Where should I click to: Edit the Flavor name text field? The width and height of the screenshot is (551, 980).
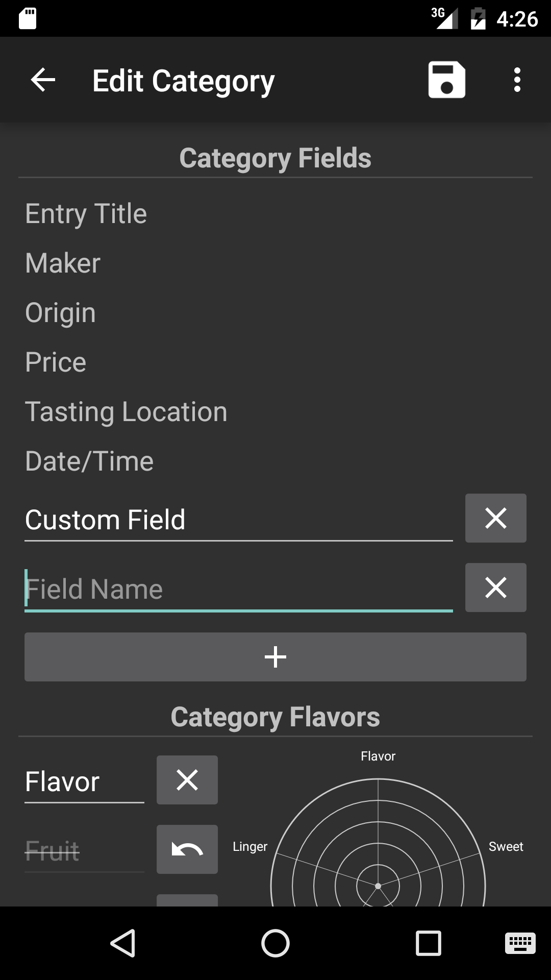84,782
